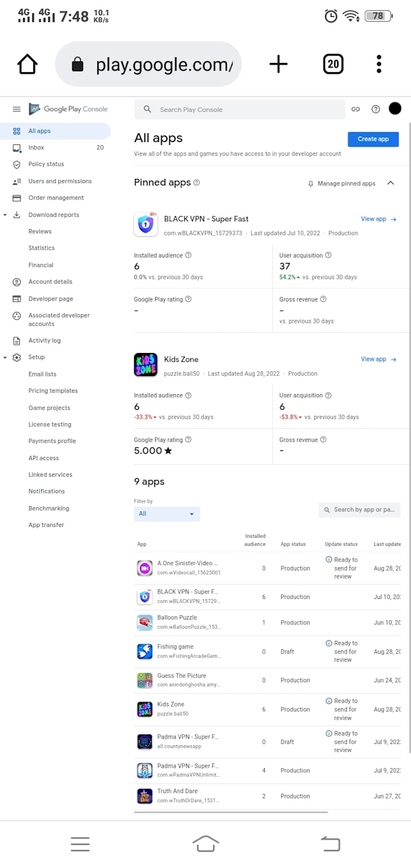Click the Search Play Console magnifier icon
This screenshot has height=868, width=411.
[x=147, y=109]
